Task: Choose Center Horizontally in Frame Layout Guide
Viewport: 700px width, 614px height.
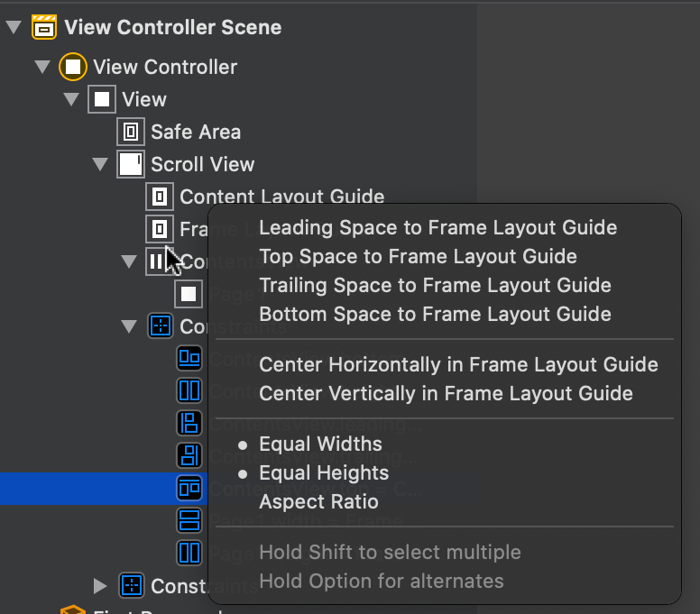Action: pyautogui.click(x=458, y=364)
